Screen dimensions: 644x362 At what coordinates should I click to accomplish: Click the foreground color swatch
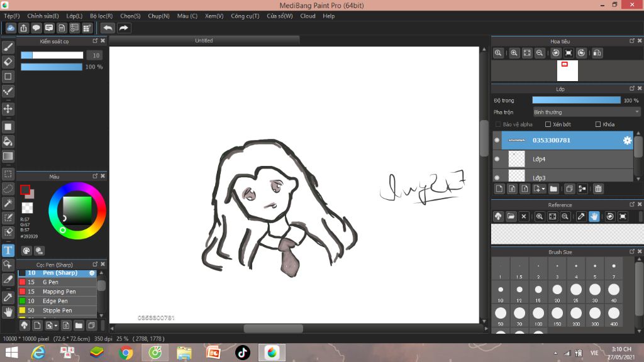25,190
